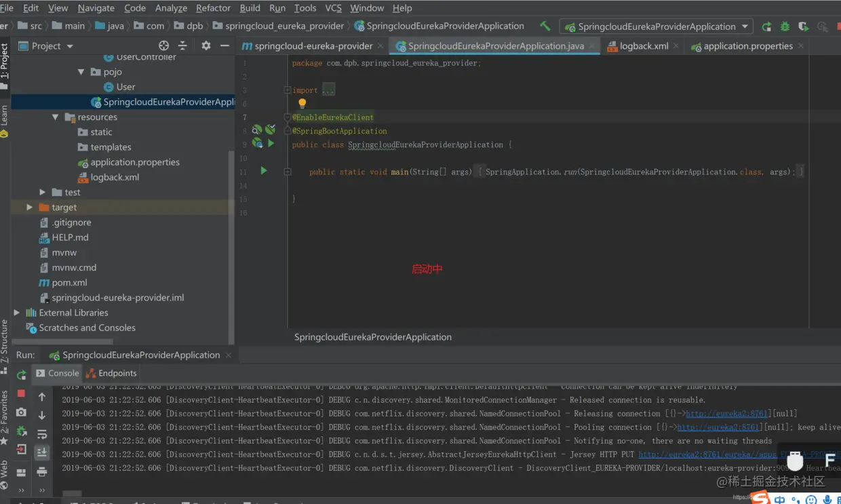Open the Project panel settings gear
Viewport: 841px width, 504px height.
coord(206,45)
